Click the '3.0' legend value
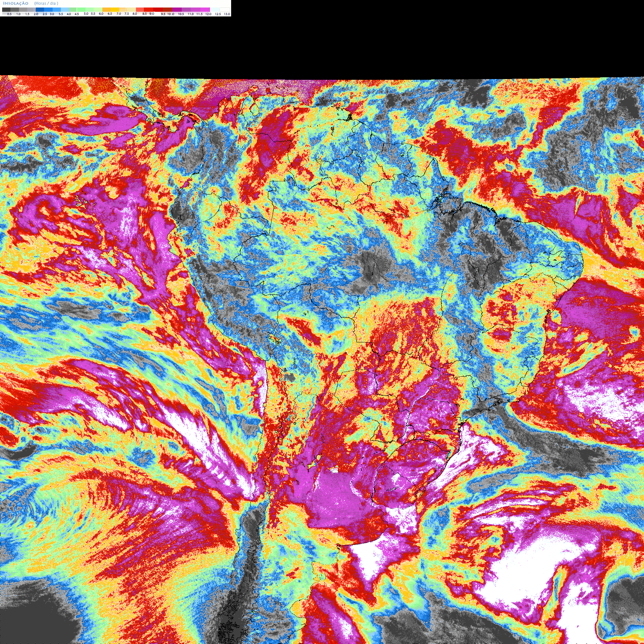 pos(52,14)
